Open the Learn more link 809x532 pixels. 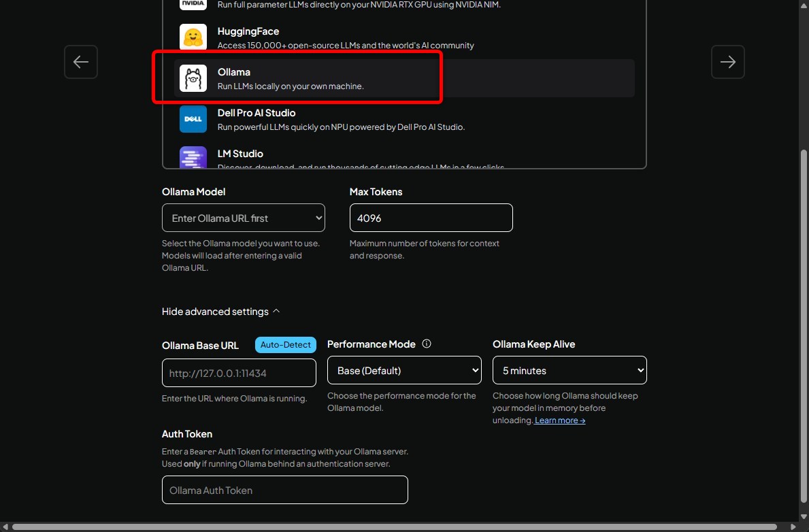pyautogui.click(x=560, y=420)
